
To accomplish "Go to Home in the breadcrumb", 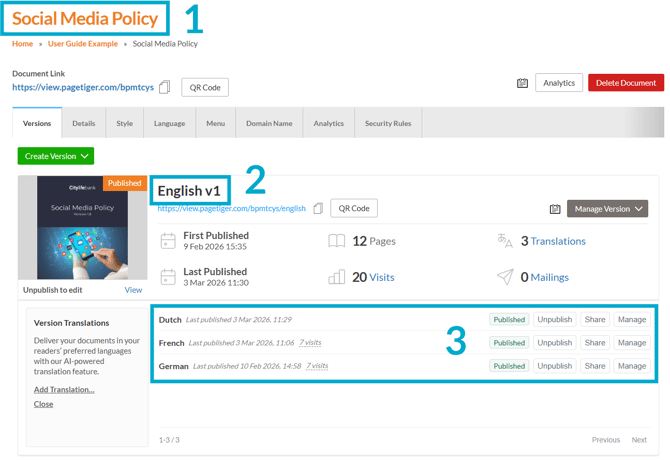I will 23,44.
